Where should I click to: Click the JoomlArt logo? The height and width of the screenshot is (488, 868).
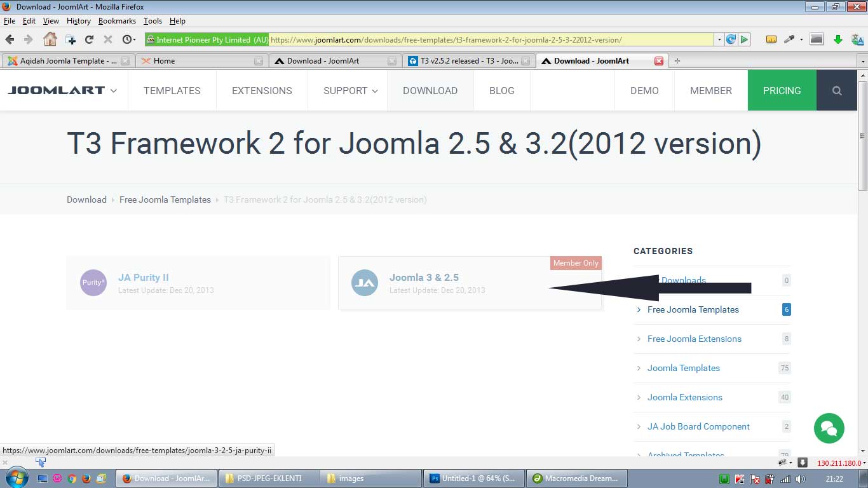56,90
